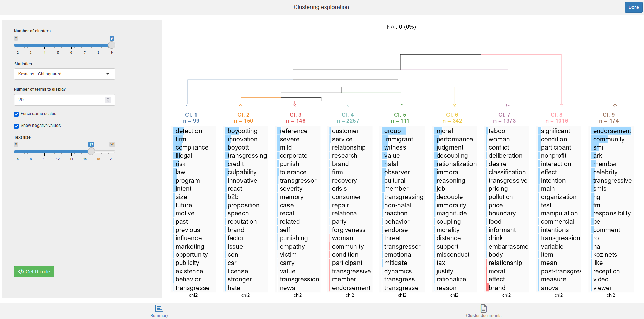The width and height of the screenshot is (644, 319).
Task: Click dendrogram leaf node number 9
Action: pos(615,105)
